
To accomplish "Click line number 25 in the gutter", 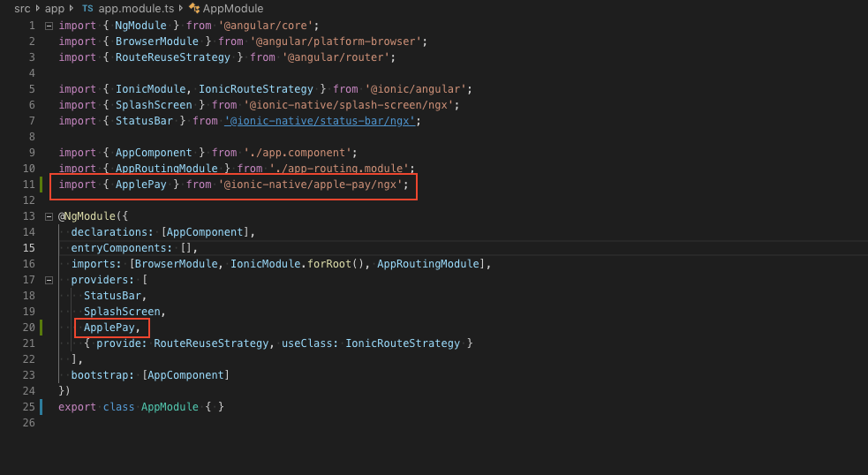I will coord(29,407).
